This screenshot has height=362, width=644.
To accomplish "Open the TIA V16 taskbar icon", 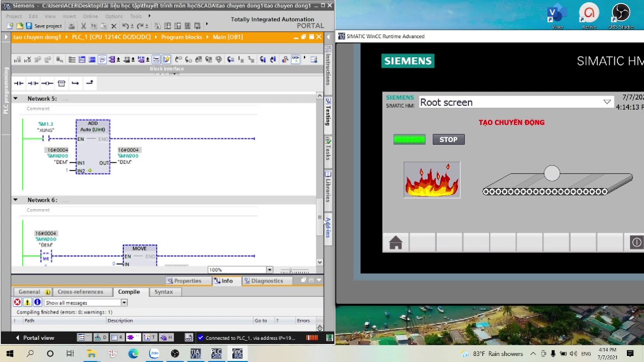I will click(196, 353).
